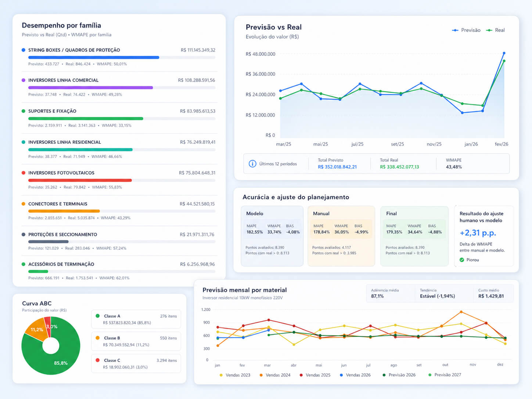Click the 'Previsão vs Real' chart title
Screen dimensions: 532x399
[x=274, y=27]
